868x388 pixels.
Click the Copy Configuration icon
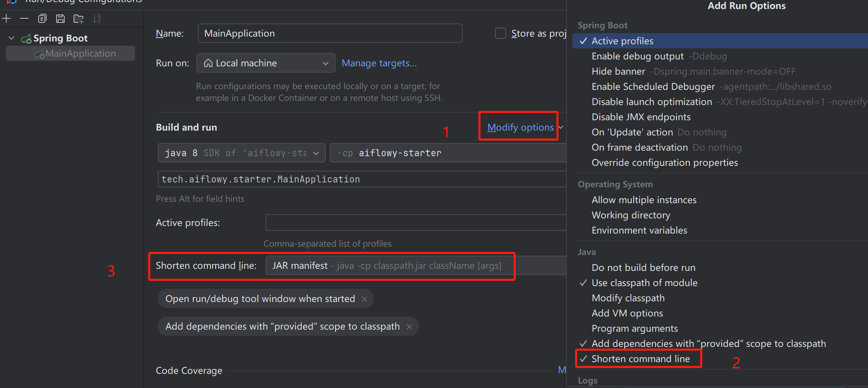(x=42, y=19)
